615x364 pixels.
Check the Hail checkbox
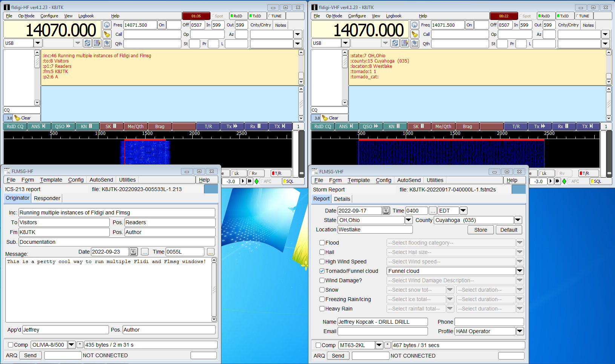coord(322,252)
